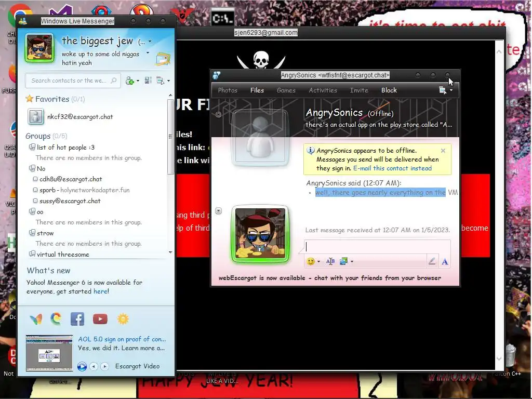Click the Escargot Video thumbnail
The height and width of the screenshot is (399, 532).
tap(49, 353)
